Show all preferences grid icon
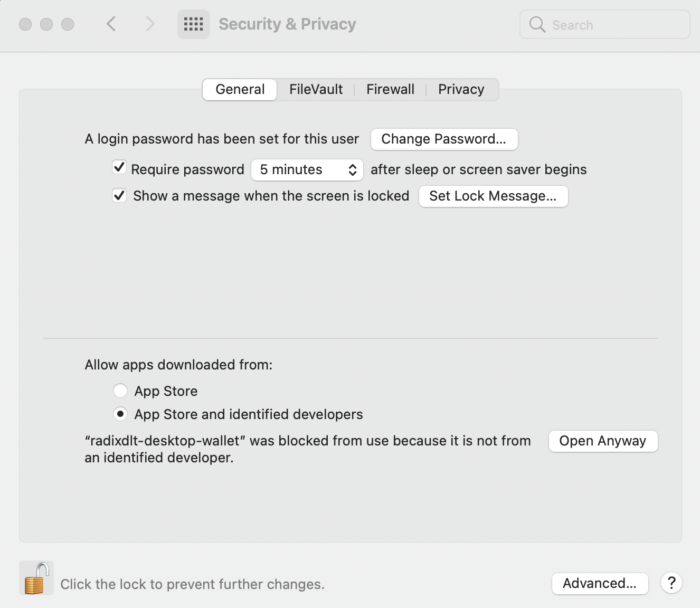Screen dimensions: 700x608 [193, 24]
